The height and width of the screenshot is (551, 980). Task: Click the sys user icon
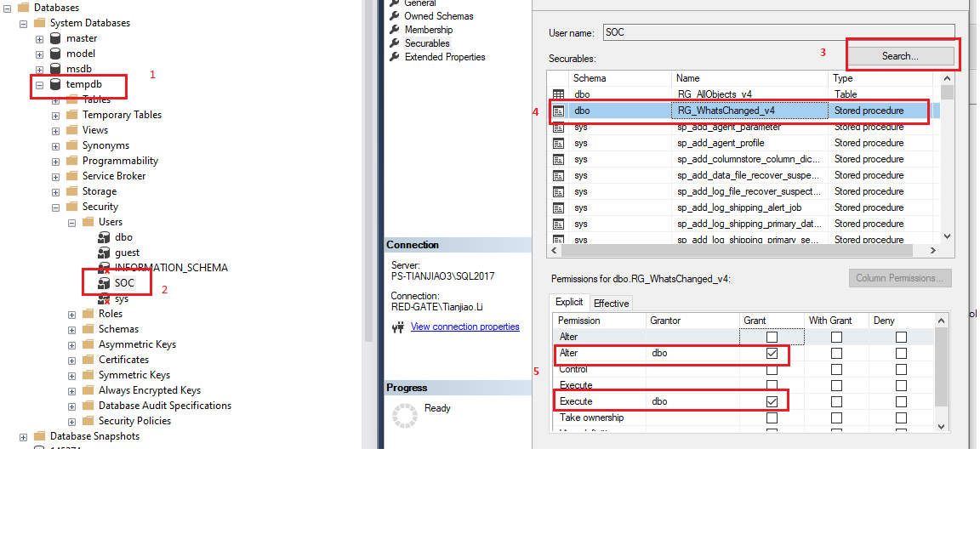click(104, 298)
